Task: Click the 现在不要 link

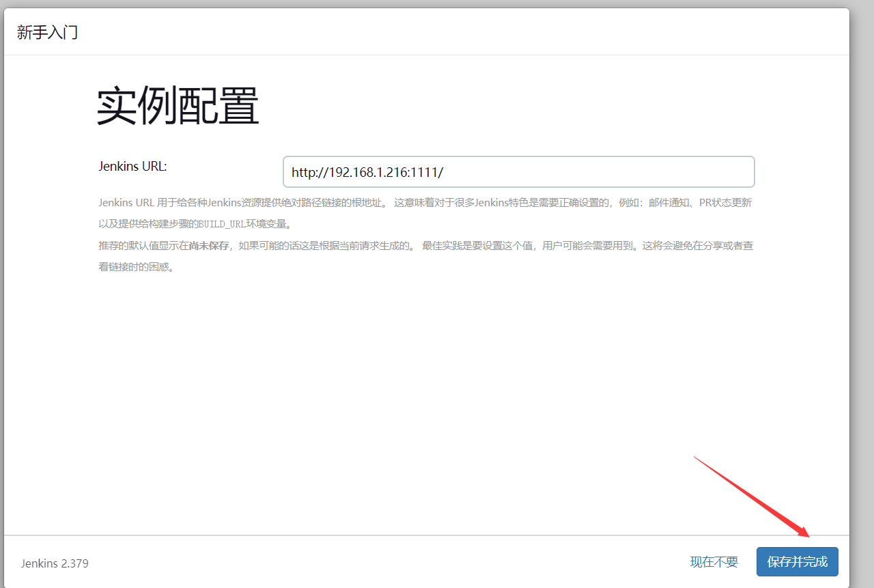Action: 714,562
